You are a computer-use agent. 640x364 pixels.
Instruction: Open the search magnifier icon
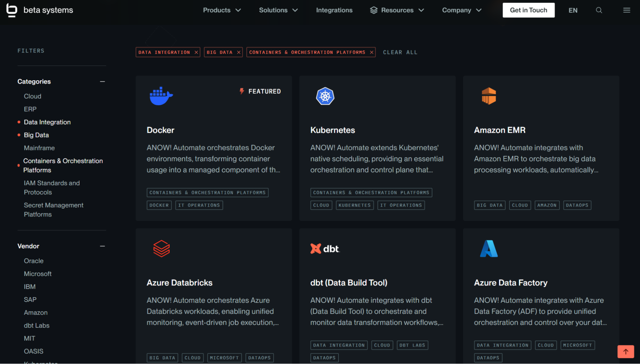pyautogui.click(x=599, y=10)
